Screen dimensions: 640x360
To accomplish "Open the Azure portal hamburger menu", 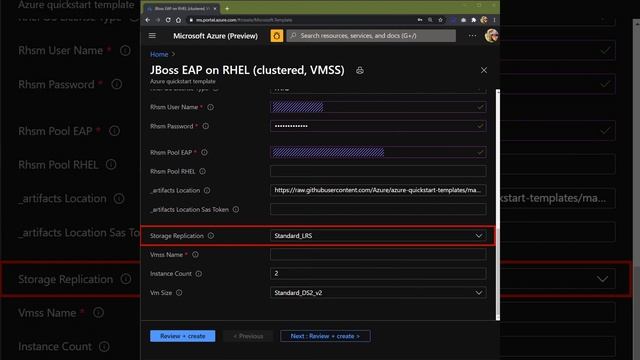I will click(x=152, y=36).
